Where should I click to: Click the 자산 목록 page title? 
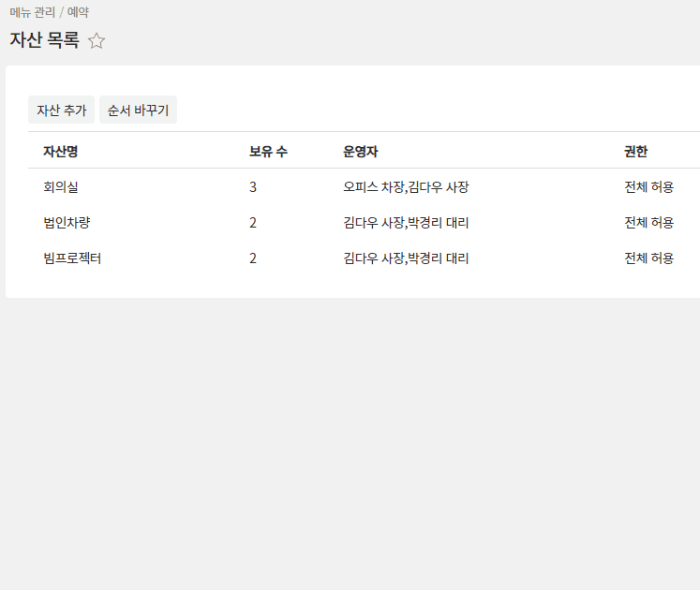click(44, 40)
